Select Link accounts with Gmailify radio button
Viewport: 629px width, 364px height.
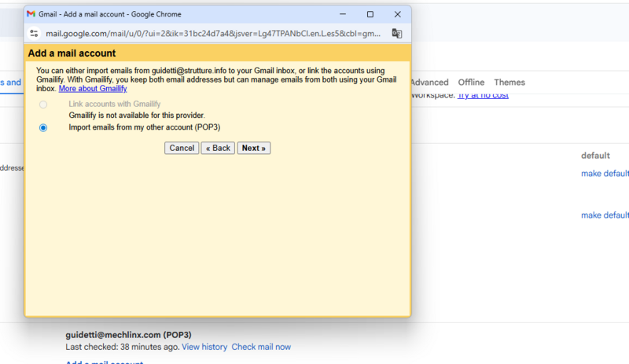pyautogui.click(x=43, y=105)
